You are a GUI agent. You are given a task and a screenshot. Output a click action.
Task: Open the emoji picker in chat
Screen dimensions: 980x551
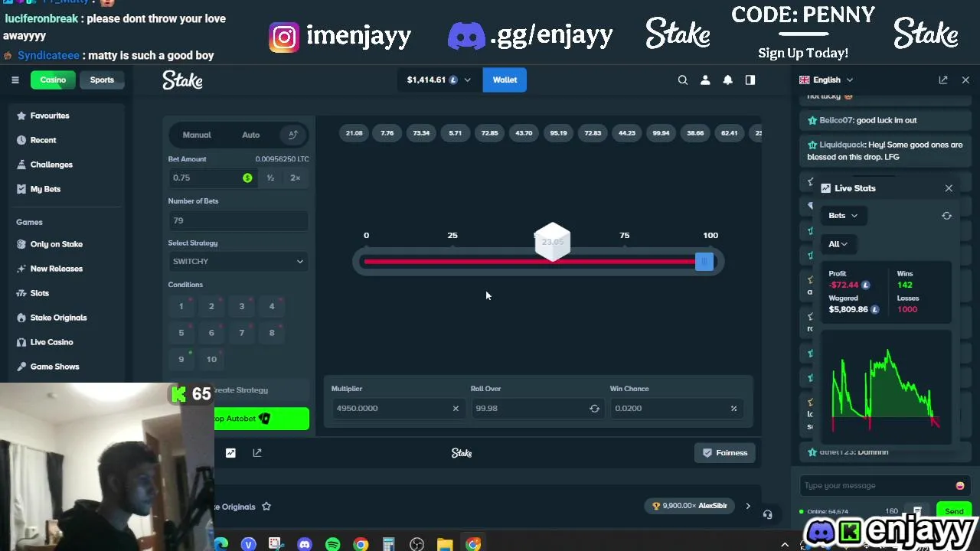(960, 485)
